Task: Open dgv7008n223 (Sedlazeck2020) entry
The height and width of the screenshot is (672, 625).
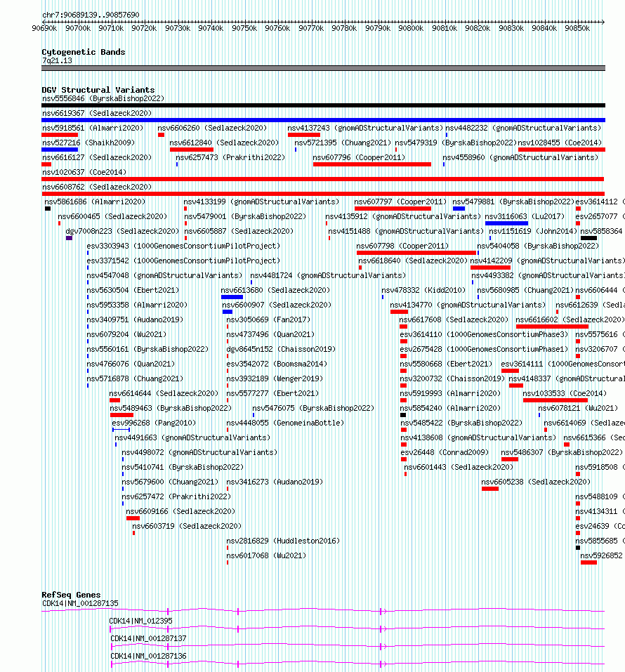Action: coord(122,232)
